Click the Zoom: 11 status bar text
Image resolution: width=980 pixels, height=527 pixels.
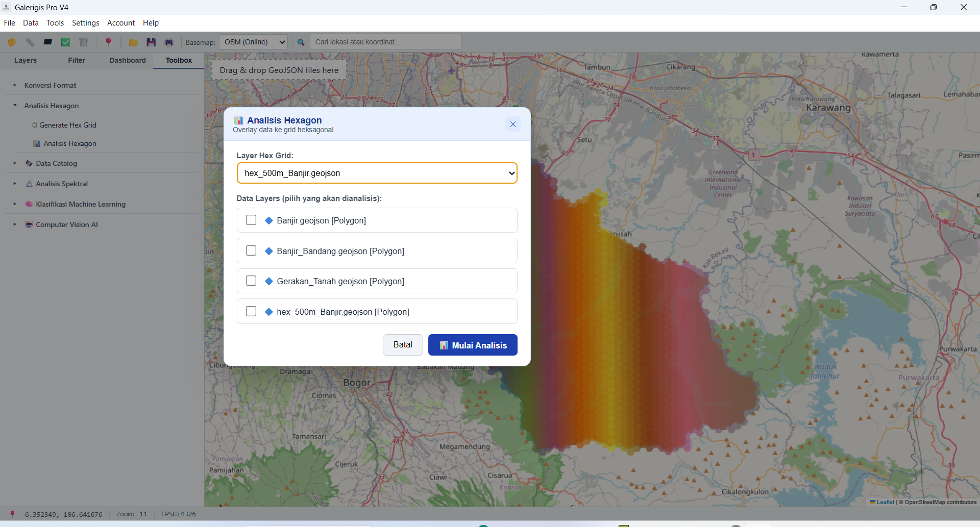pyautogui.click(x=132, y=514)
